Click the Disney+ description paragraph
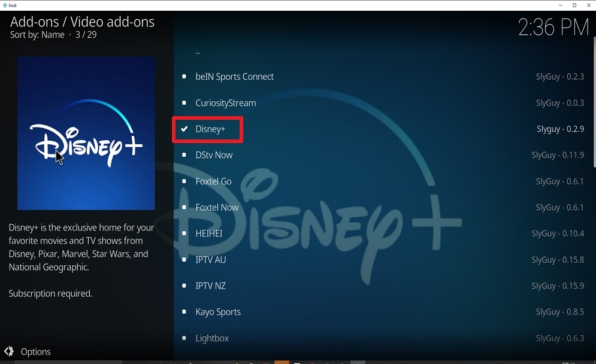Image resolution: width=596 pixels, height=364 pixels. 81,247
